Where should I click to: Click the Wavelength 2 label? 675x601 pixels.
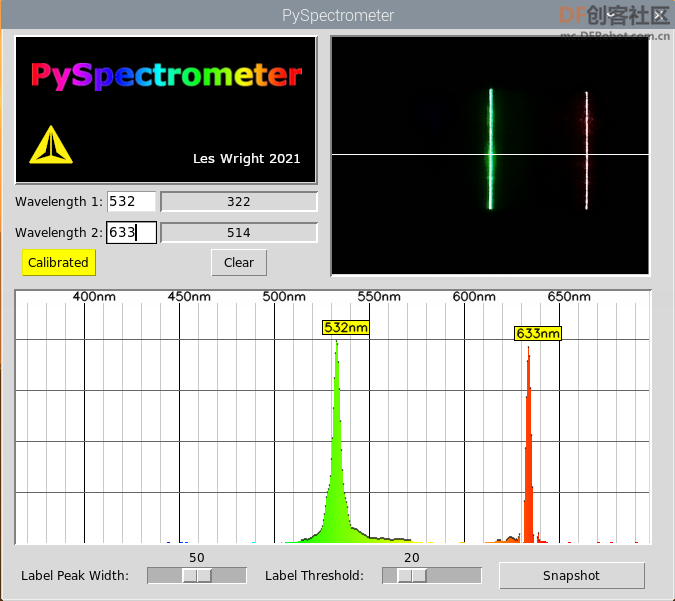tap(59, 232)
